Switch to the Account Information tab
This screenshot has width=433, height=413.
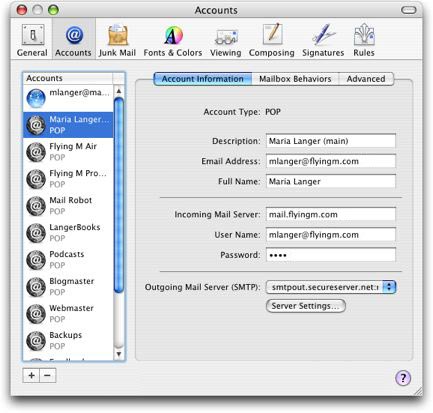pos(203,79)
